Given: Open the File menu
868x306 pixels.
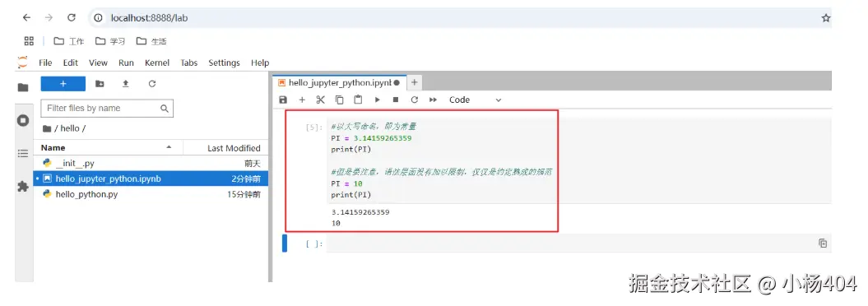Looking at the screenshot, I should [x=45, y=63].
